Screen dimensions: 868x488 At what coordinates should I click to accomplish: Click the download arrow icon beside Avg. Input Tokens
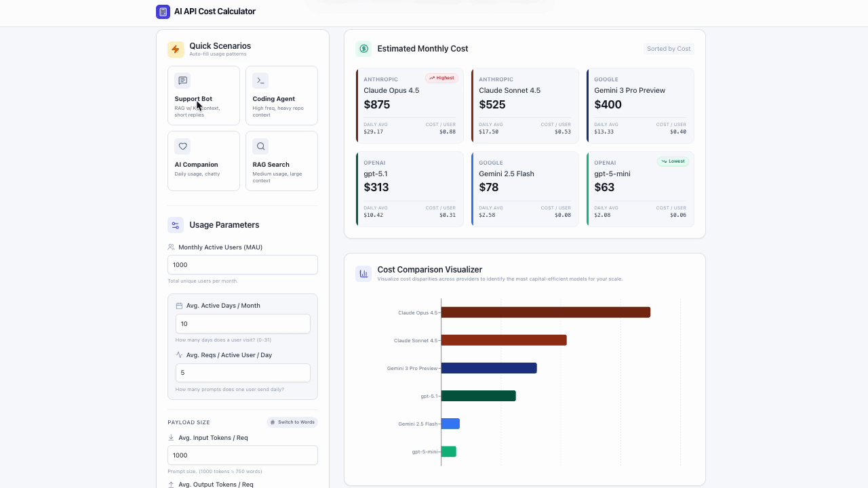[171, 436]
